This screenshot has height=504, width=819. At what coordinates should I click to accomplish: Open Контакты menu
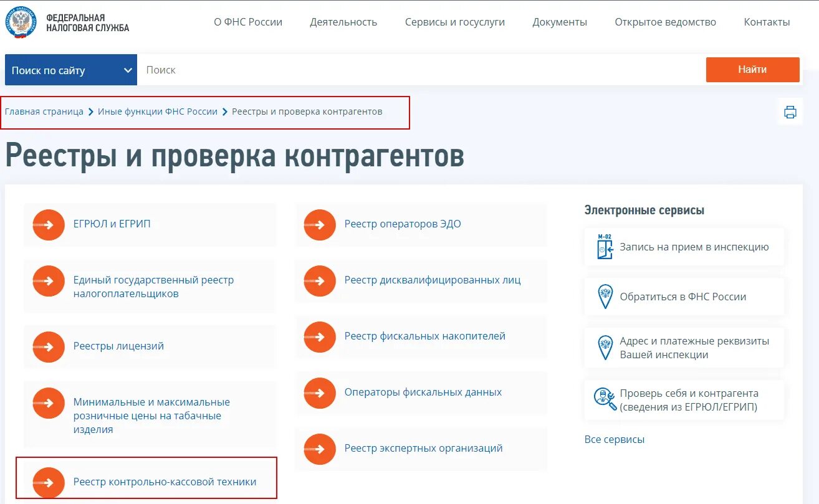[767, 22]
